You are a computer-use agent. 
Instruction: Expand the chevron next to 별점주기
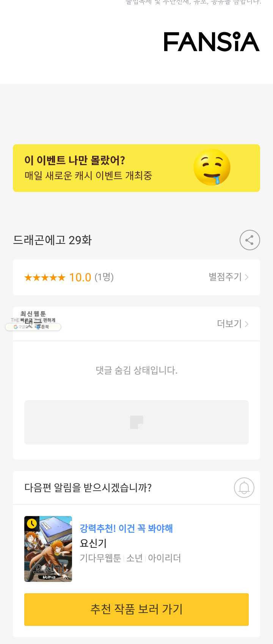246,277
